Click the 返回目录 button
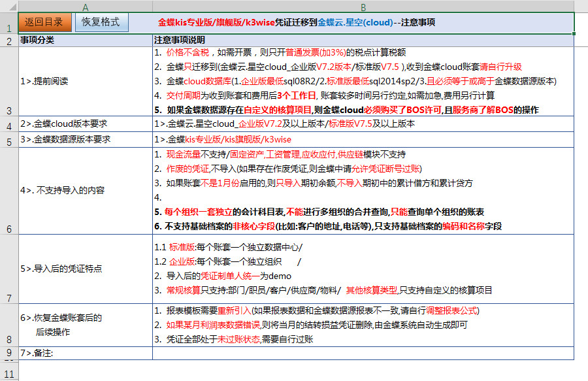 click(44, 22)
